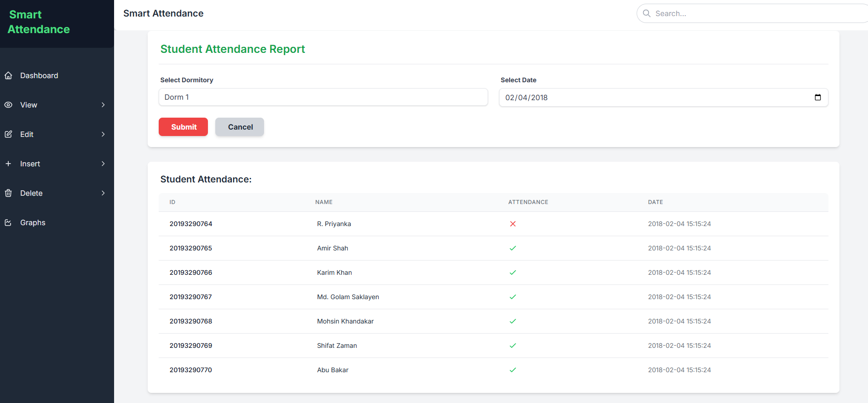This screenshot has width=868, height=403.
Task: Click the green checkmark for Amir Shah
Action: [x=513, y=248]
